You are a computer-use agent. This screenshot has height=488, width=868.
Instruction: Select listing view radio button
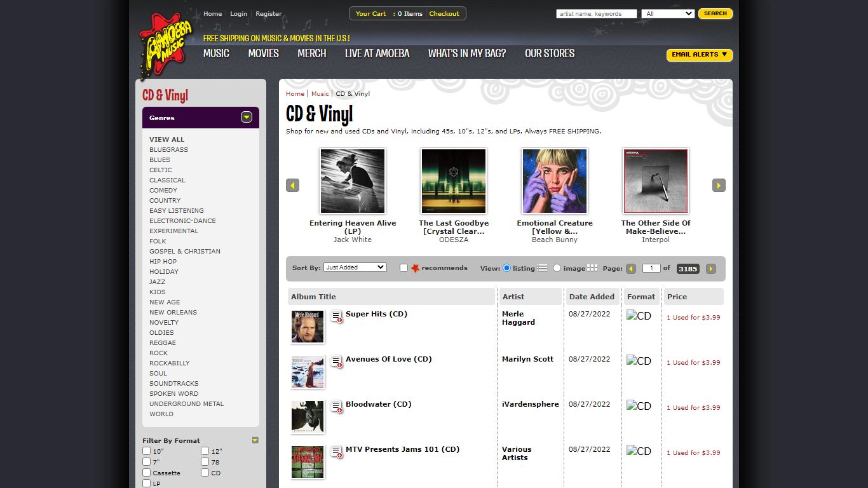coord(506,268)
